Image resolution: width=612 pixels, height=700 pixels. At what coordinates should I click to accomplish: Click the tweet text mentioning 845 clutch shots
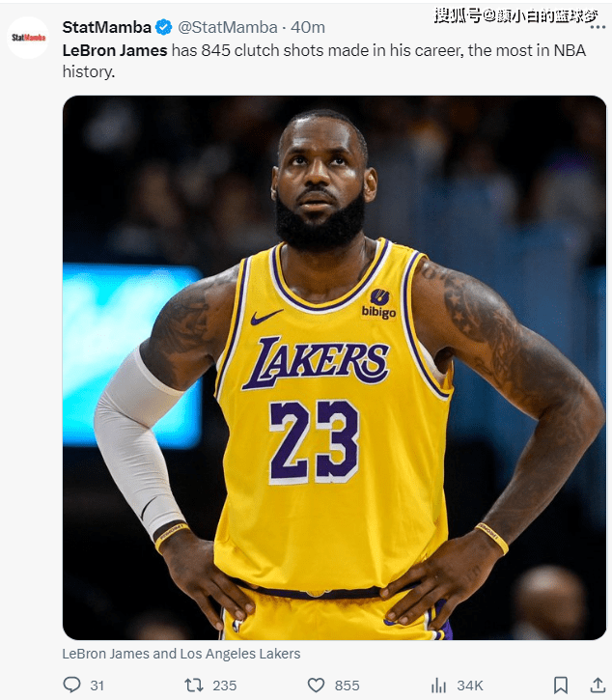pyautogui.click(x=324, y=61)
